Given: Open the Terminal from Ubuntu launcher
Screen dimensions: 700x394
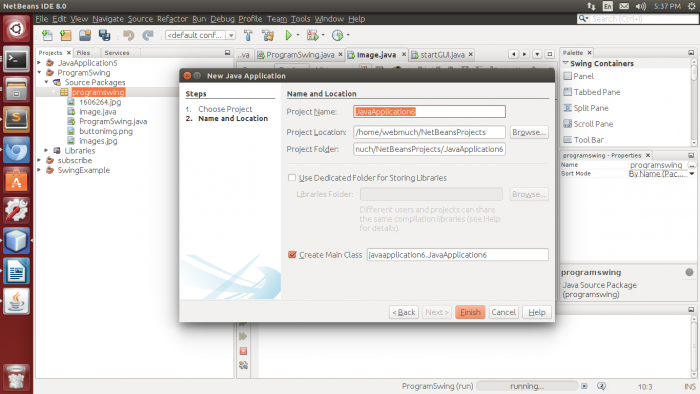Looking at the screenshot, I should [16, 59].
